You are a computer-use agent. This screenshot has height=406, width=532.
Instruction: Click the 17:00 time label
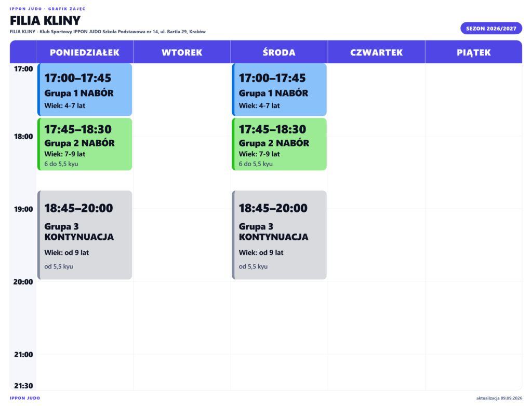[x=23, y=69]
